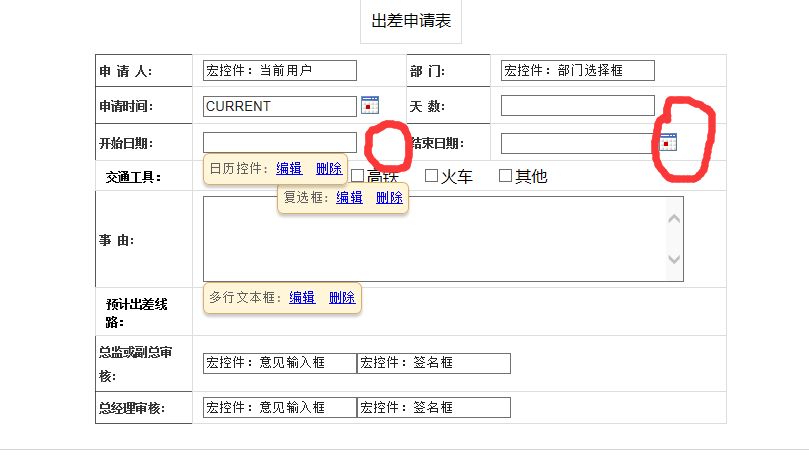Click the 事由 label cell

144,239
